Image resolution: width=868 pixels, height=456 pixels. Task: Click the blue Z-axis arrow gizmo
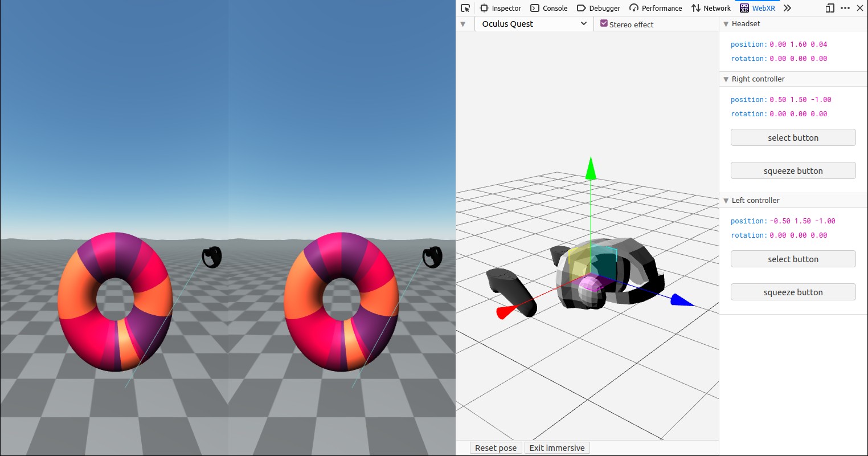coord(681,300)
